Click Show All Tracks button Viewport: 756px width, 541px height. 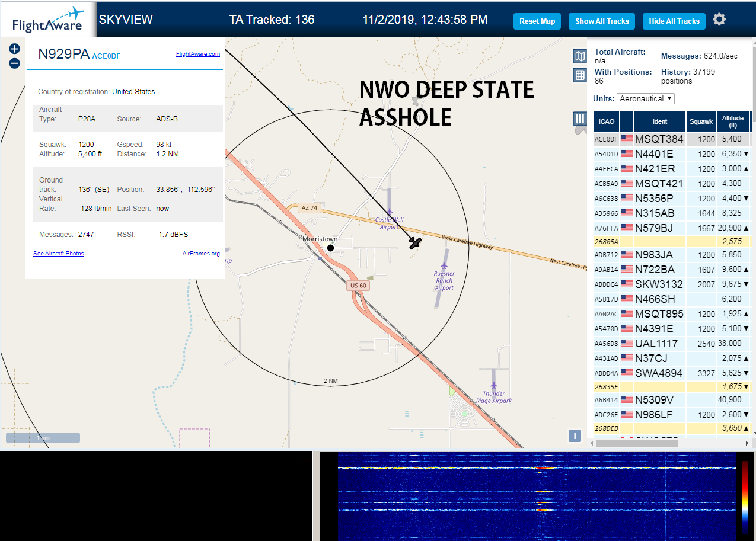pos(602,21)
